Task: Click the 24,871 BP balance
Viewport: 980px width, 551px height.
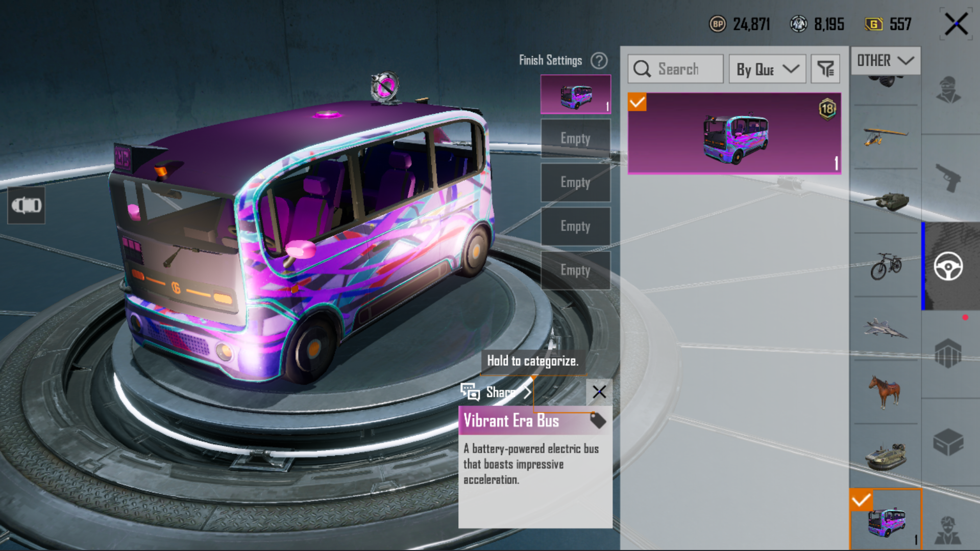Action: [751, 24]
